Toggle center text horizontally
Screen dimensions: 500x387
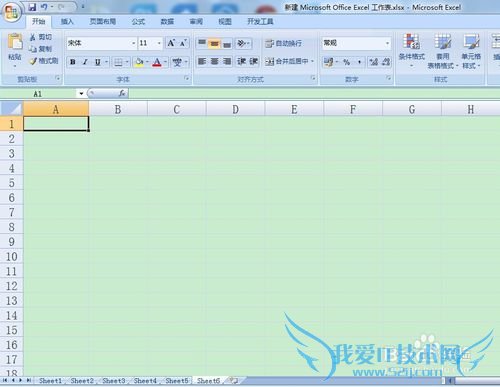(x=214, y=61)
